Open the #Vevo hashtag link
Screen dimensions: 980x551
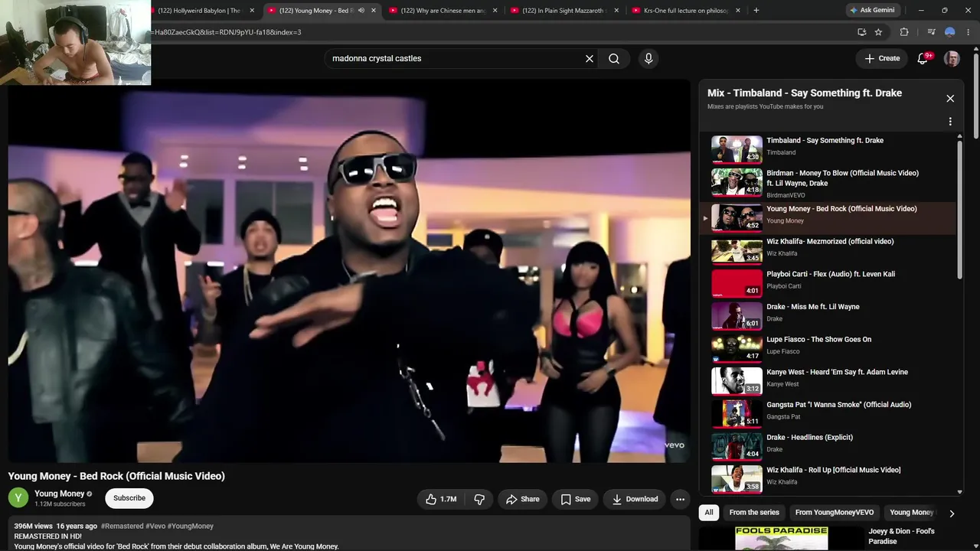(155, 527)
